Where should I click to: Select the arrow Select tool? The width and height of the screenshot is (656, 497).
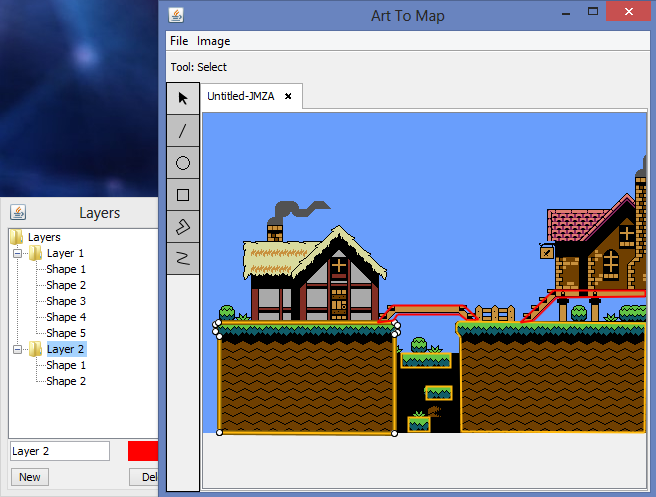point(183,99)
